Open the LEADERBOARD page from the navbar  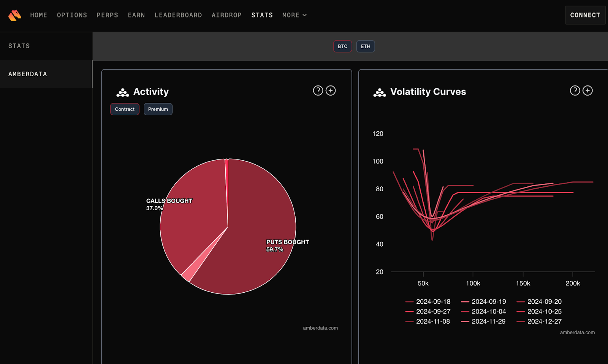[x=178, y=15]
